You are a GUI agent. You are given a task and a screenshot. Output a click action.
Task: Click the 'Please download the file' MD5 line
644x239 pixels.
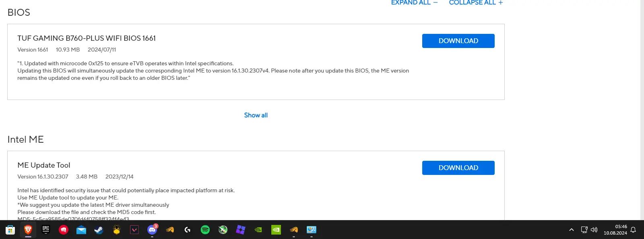[87, 212]
